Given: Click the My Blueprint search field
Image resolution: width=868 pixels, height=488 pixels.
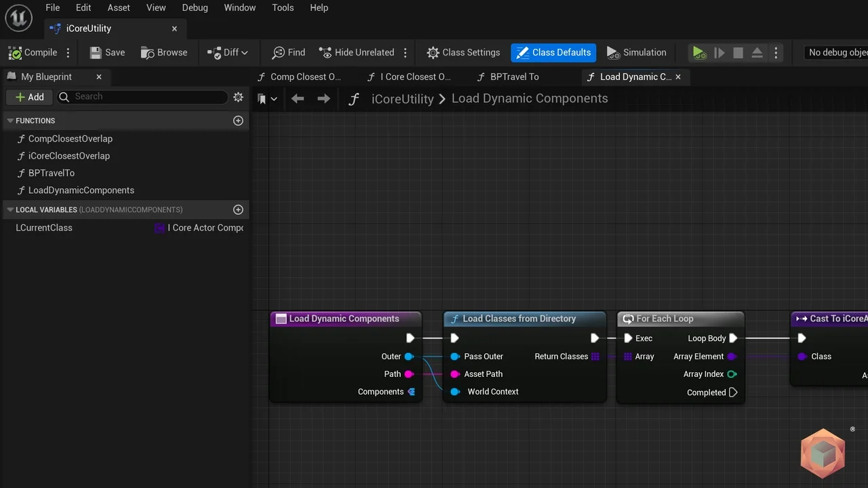Looking at the screenshot, I should pos(142,97).
